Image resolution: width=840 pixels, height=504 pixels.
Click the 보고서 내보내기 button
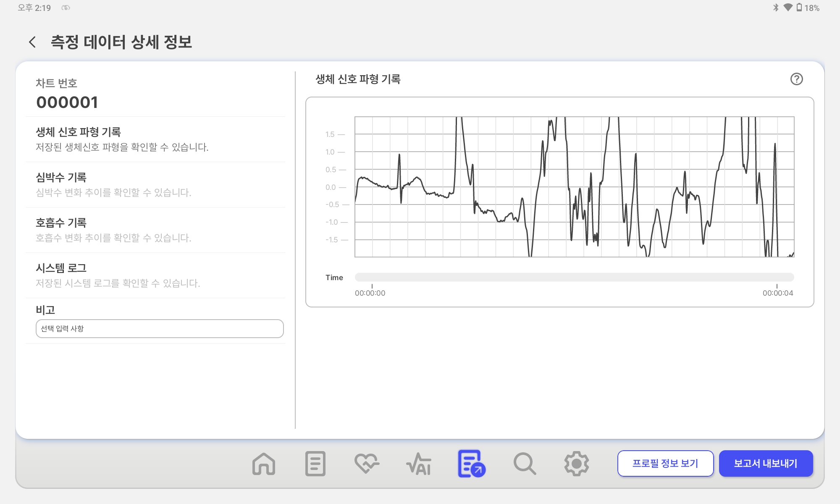(x=766, y=463)
